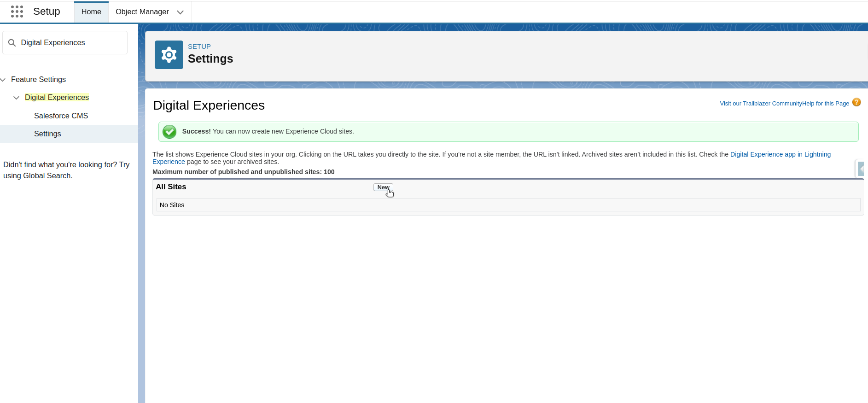868x403 pixels.
Task: Click the Setup gear icon beside Settings
Action: 169,55
